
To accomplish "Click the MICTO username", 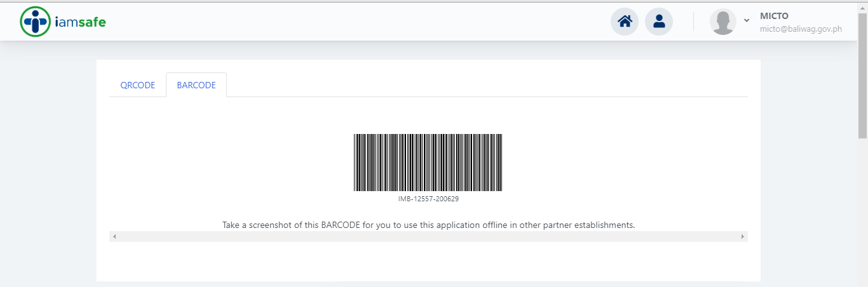I will 774,16.
